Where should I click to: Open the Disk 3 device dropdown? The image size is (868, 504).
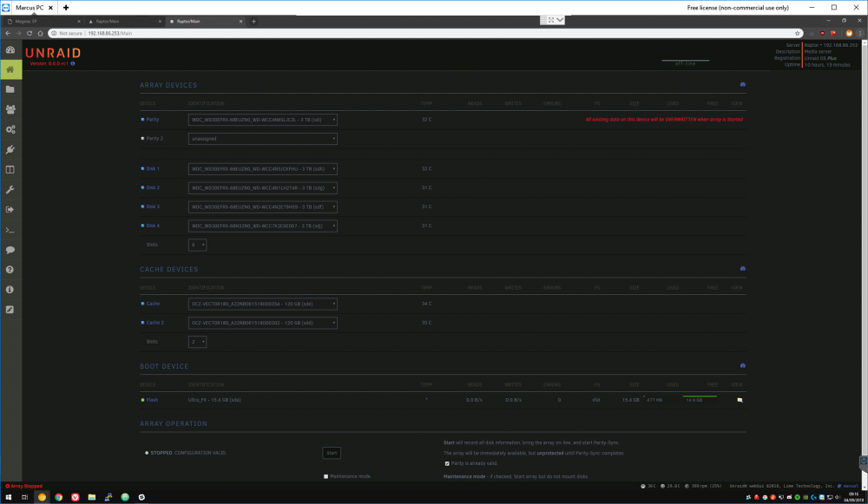[x=263, y=207]
